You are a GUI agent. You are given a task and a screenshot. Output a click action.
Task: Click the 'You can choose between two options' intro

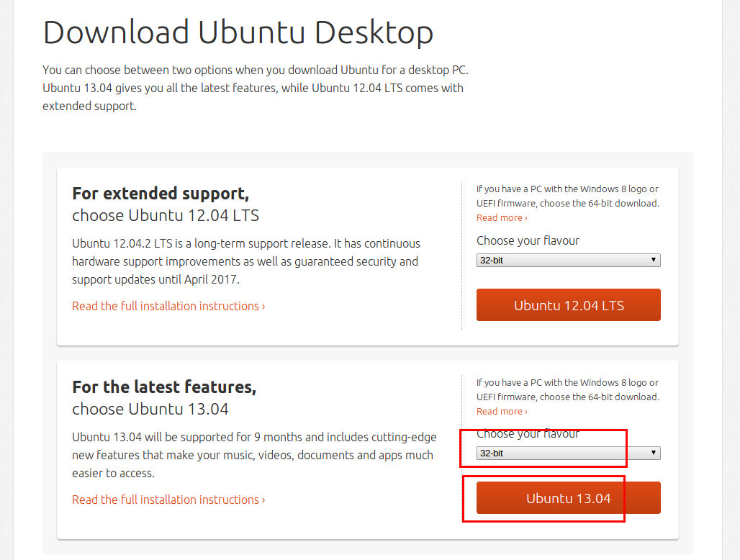(256, 89)
